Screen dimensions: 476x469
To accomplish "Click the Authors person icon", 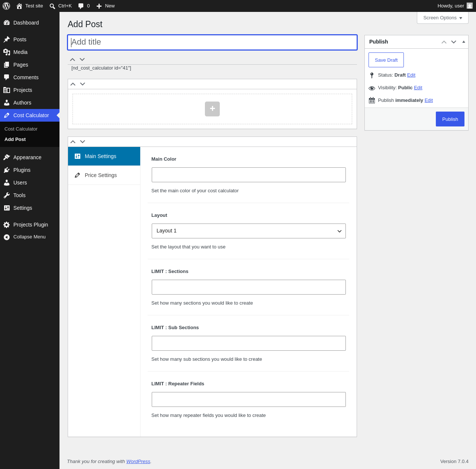I will 7,103.
